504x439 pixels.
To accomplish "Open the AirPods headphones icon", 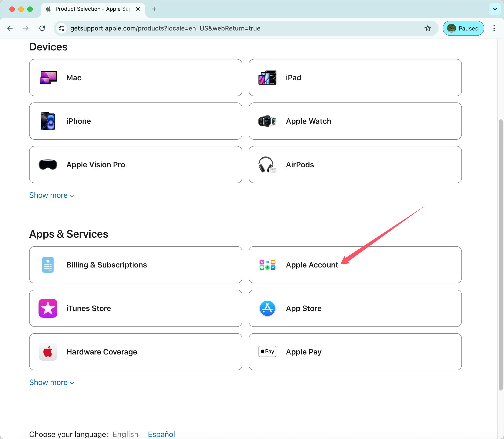I will [x=267, y=165].
